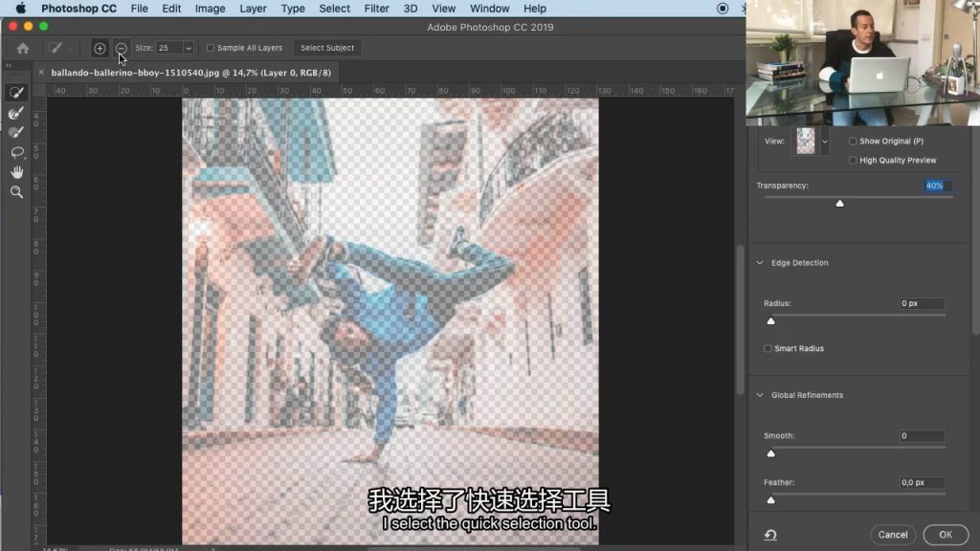Enable the Sample All Layers checkbox
The height and width of the screenshot is (551, 980).
(211, 48)
